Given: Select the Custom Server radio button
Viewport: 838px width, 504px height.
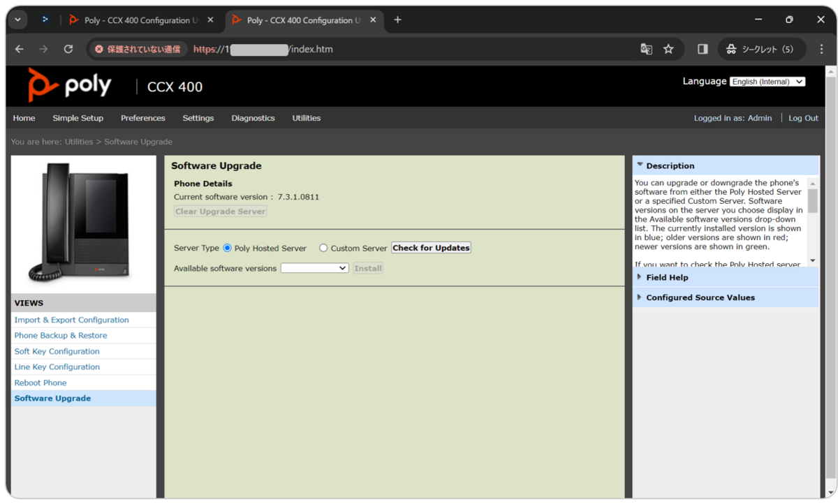Looking at the screenshot, I should [323, 248].
